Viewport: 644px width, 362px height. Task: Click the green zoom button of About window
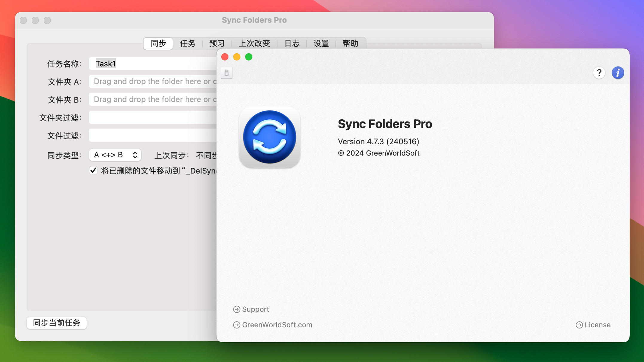(x=249, y=57)
